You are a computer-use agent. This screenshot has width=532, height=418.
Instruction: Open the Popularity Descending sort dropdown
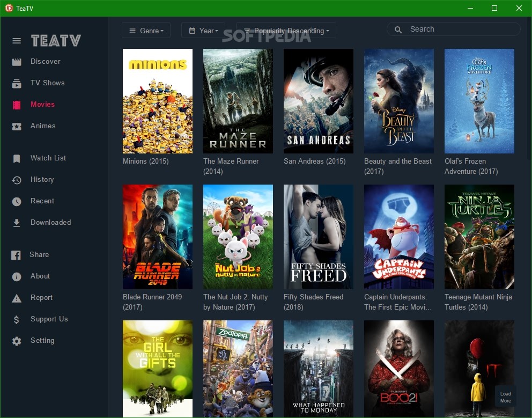click(x=286, y=31)
